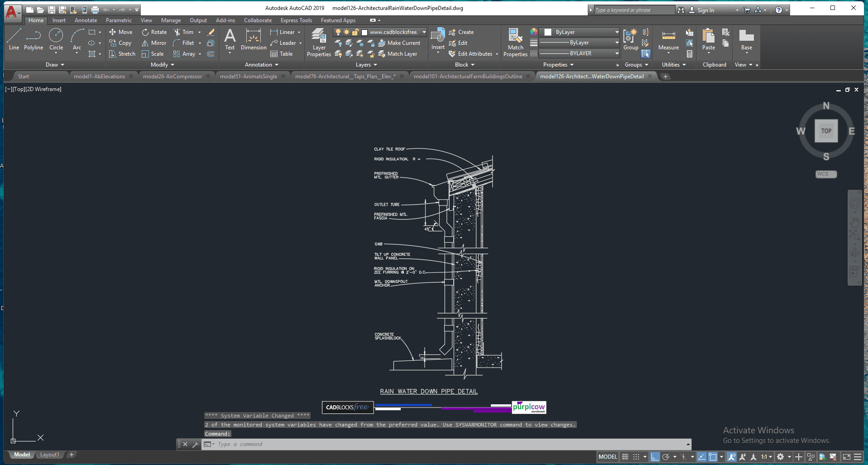Screen dimensions: 868x465
Task: Click the Sign In button
Action: coord(705,10)
